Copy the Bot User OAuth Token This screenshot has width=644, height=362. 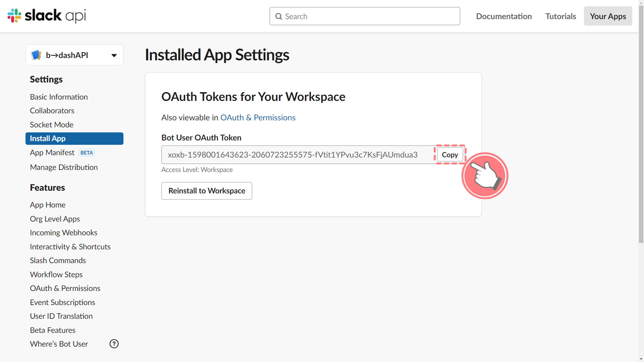(x=450, y=155)
